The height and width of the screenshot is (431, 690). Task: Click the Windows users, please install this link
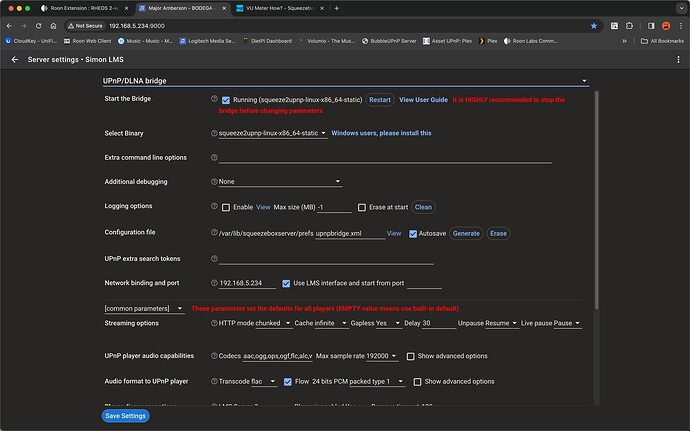pos(381,133)
